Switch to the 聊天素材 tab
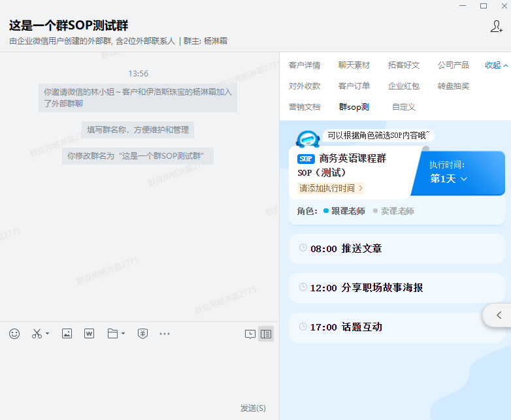 click(x=354, y=65)
